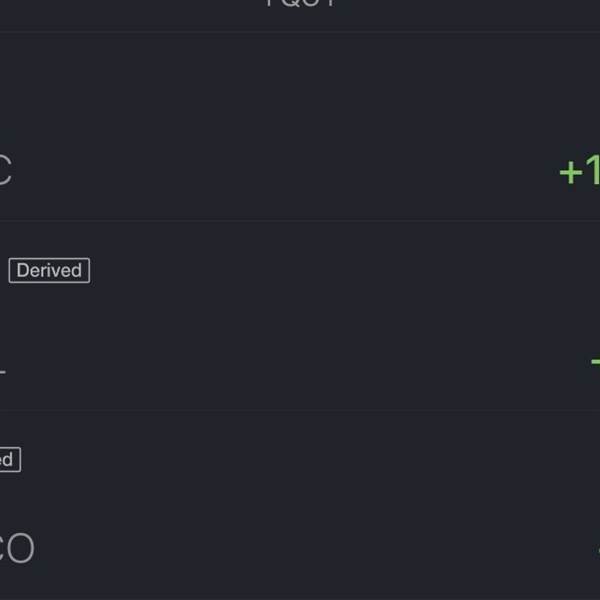Screen dimensions: 600x600
Task: Click the green value on the CO row
Action: click(x=597, y=549)
